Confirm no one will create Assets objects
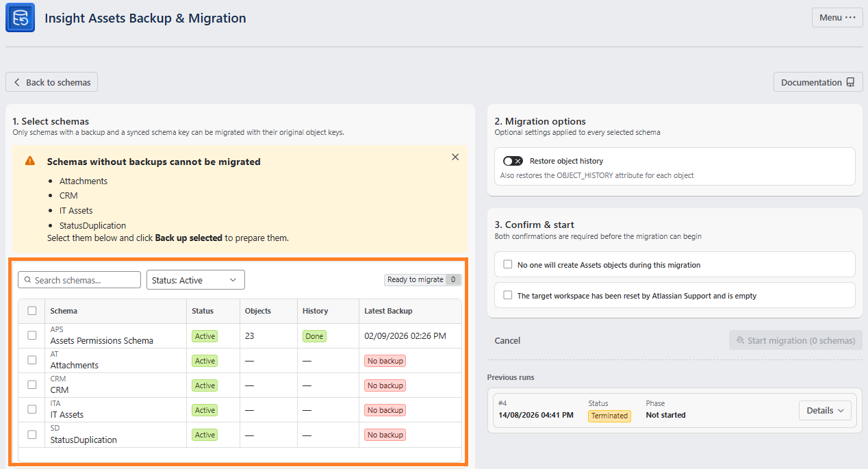Image resolution: width=868 pixels, height=469 pixels. tap(508, 264)
